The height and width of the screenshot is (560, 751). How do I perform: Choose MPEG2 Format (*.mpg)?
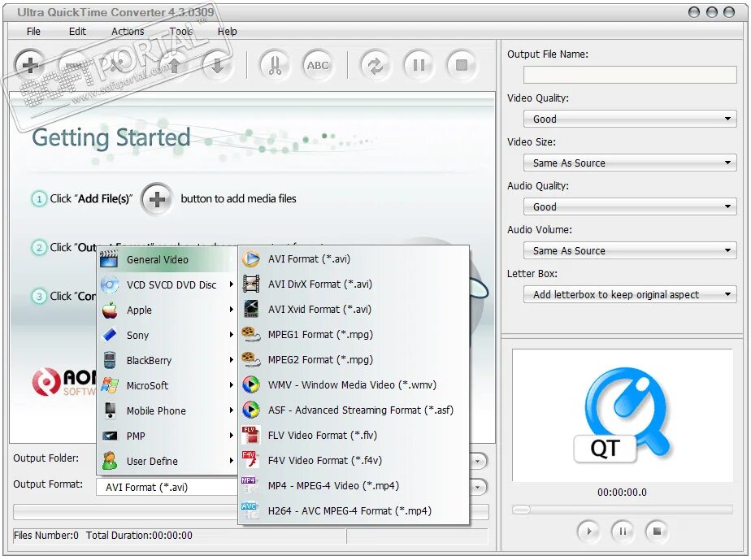click(x=354, y=359)
